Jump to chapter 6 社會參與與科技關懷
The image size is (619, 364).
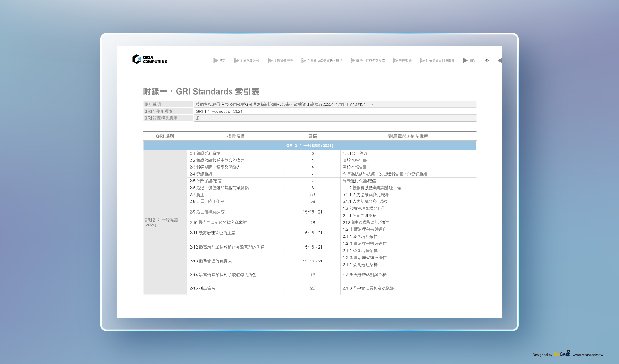(x=437, y=60)
